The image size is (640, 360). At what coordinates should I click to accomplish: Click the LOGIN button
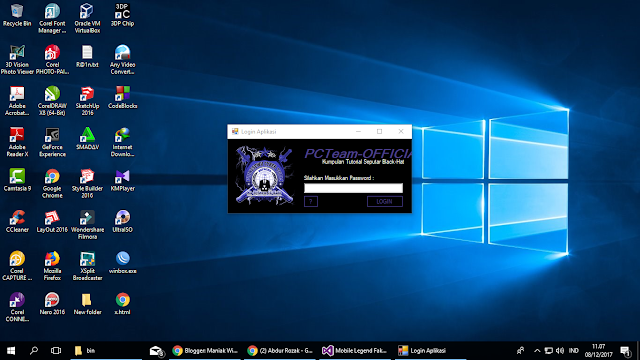click(384, 201)
